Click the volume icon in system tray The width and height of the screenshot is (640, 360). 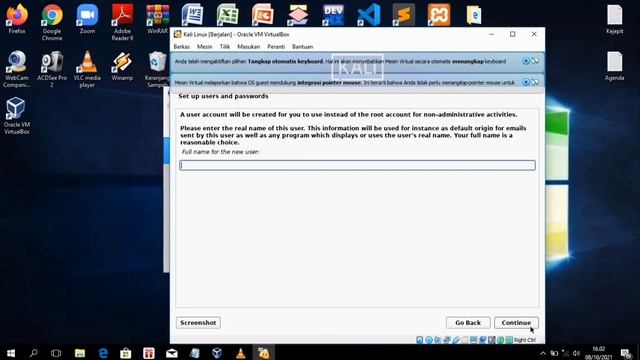tap(576, 353)
